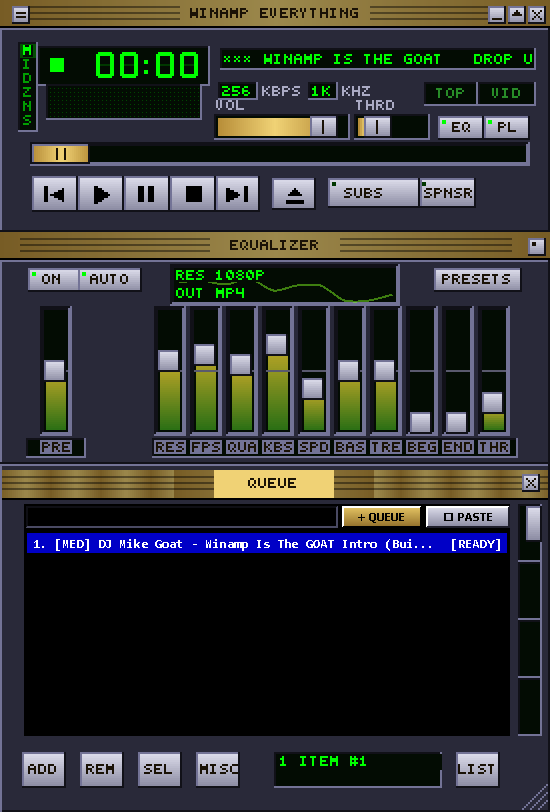The height and width of the screenshot is (812, 550).
Task: Click the QUEUE title tab
Action: point(273,483)
